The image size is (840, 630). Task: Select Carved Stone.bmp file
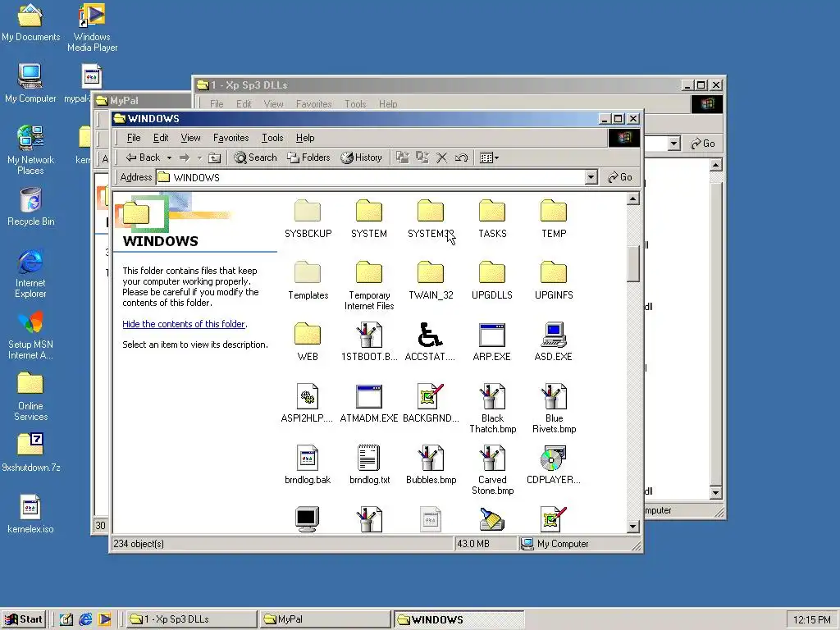(492, 471)
